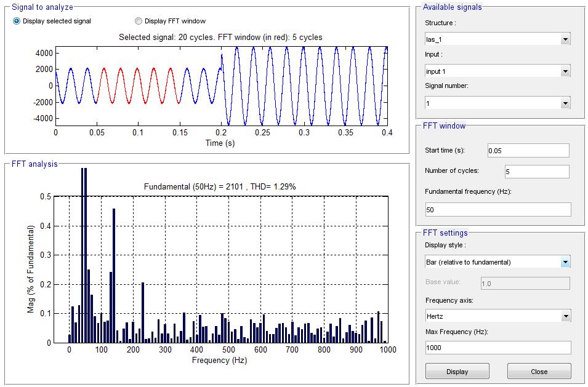The height and width of the screenshot is (387, 588).
Task: Focus the Number of cycles field
Action: point(536,172)
